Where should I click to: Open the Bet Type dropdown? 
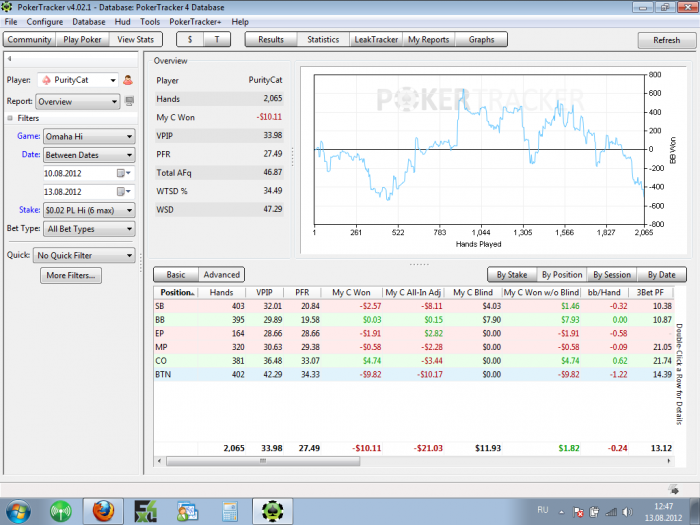point(89,229)
